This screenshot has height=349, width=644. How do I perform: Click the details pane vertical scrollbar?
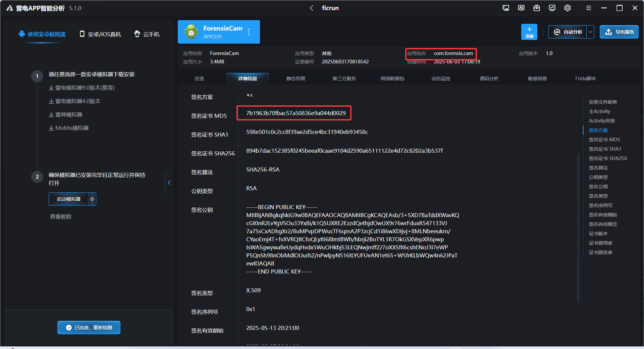pyautogui.click(x=578, y=228)
